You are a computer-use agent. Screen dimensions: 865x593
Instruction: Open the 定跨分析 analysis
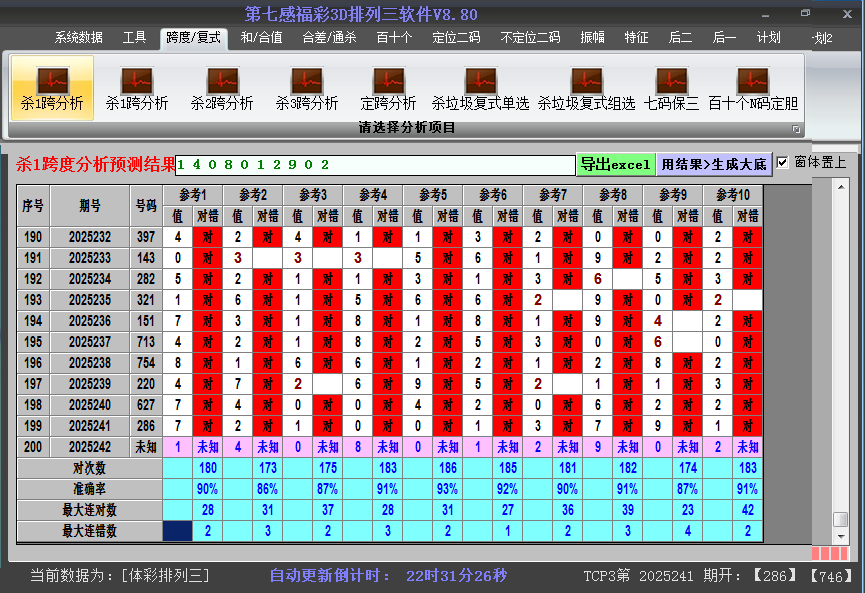point(388,88)
